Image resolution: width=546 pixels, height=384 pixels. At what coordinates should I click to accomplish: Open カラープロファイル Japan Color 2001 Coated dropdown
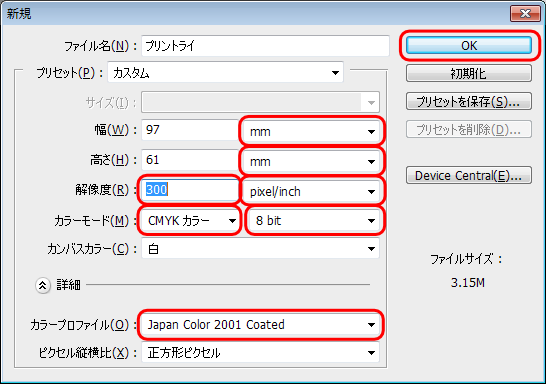click(x=260, y=324)
